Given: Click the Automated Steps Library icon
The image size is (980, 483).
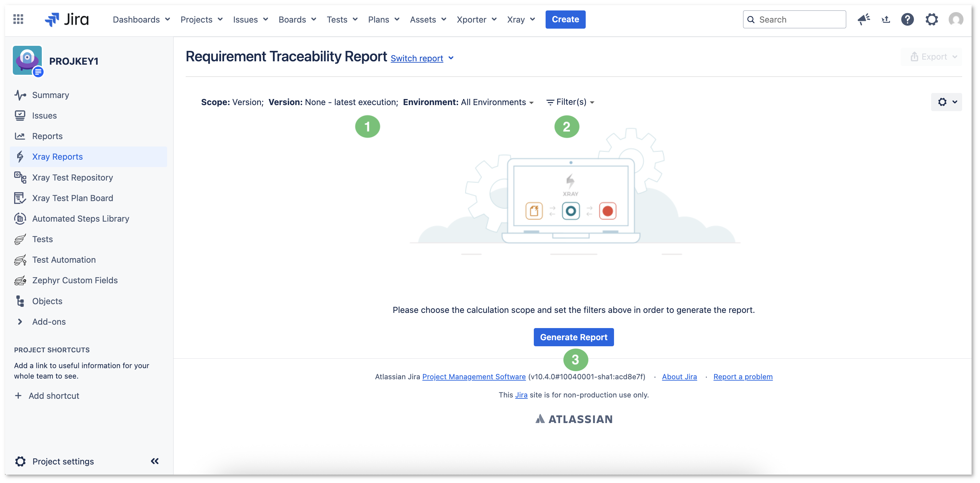Looking at the screenshot, I should click(20, 218).
